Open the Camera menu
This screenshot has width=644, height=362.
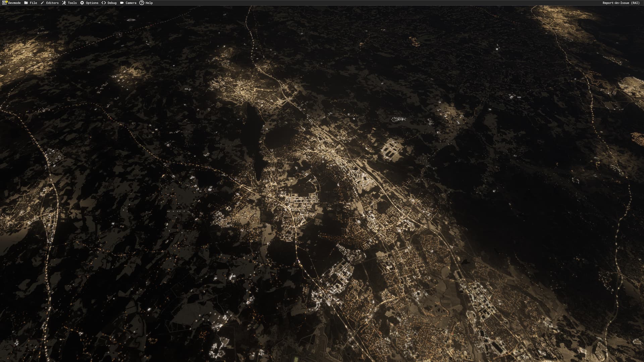131,3
